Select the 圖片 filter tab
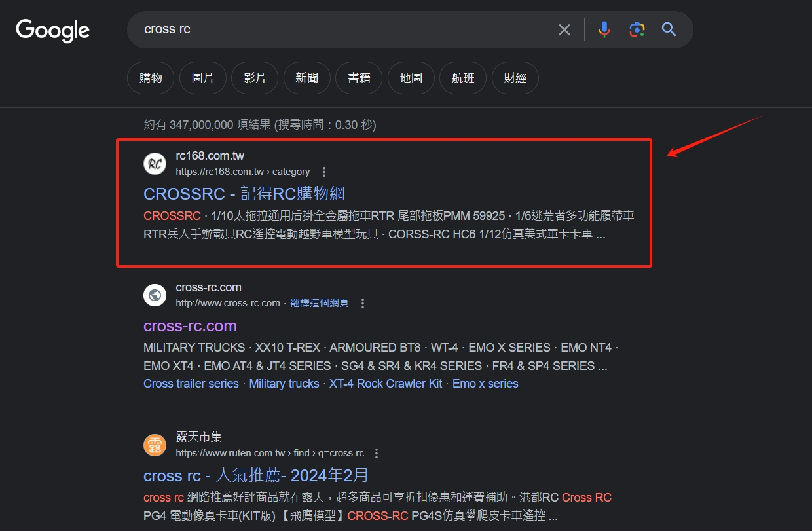Screen dimensions: 812x531 point(202,78)
